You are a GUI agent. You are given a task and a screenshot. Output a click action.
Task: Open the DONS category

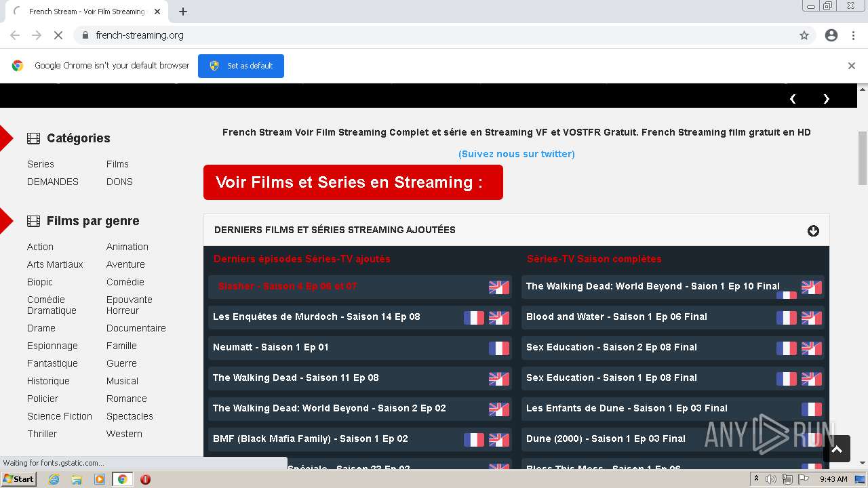tap(119, 182)
